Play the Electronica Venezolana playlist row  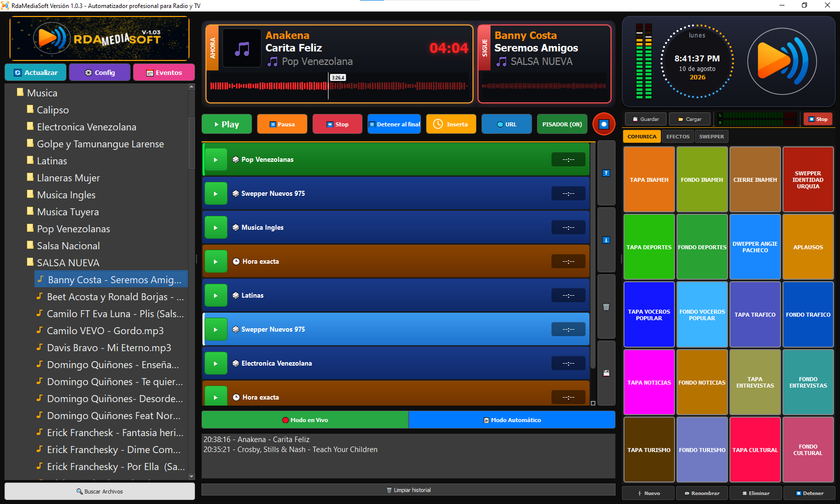pyautogui.click(x=215, y=364)
